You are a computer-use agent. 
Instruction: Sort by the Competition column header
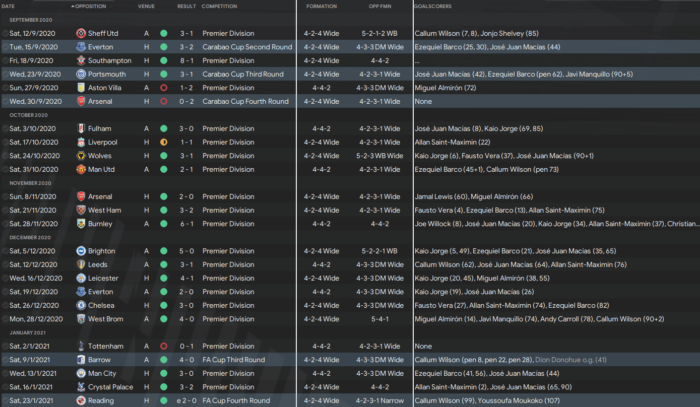tap(219, 6)
